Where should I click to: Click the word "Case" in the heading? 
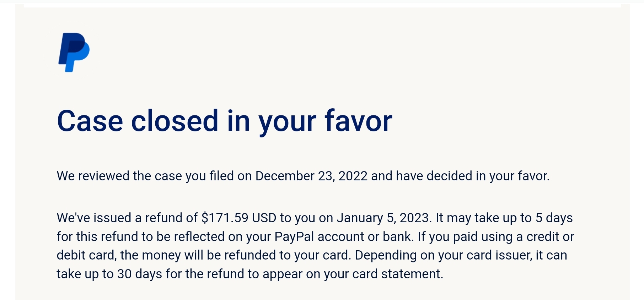pyautogui.click(x=90, y=121)
